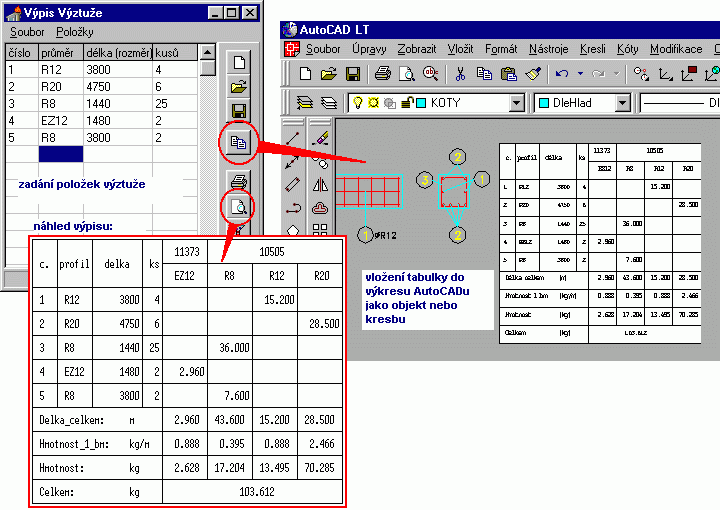Open Položky menu in Výpis Výztuže
720x510 pixels.
(75, 32)
